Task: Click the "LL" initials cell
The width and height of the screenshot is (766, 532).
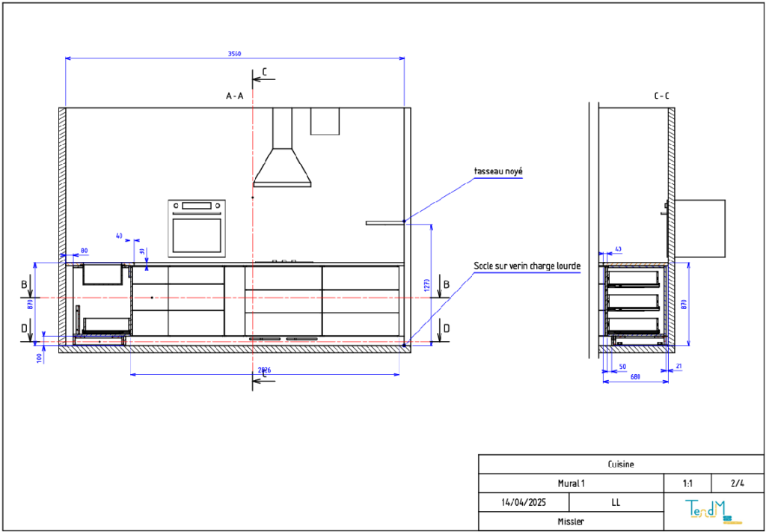Action: click(x=616, y=502)
